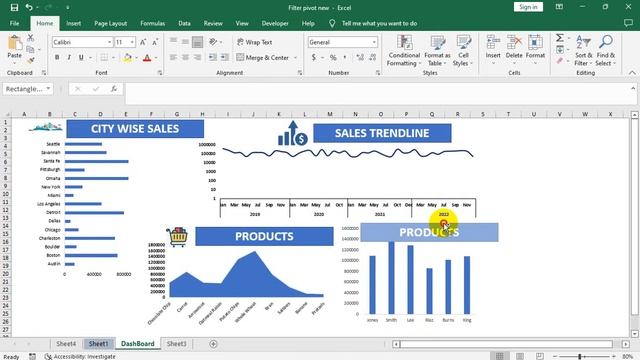Click the Macro recording status bar icon
The height and width of the screenshot is (360, 640).
point(32,356)
